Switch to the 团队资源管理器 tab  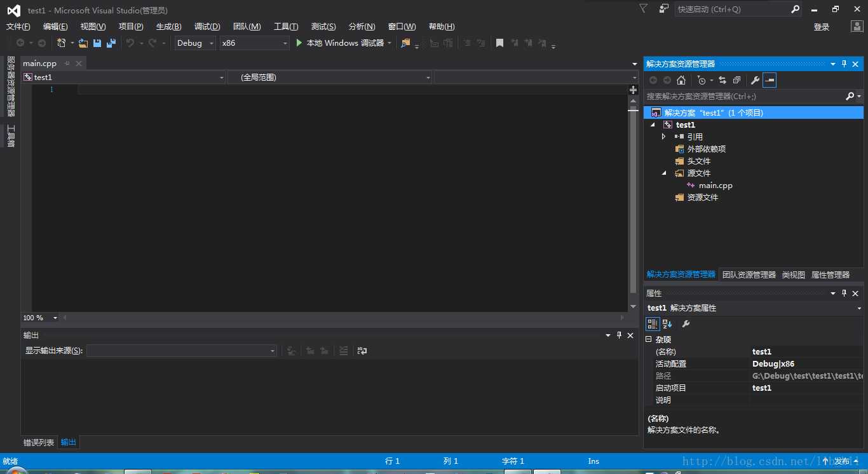pyautogui.click(x=749, y=274)
